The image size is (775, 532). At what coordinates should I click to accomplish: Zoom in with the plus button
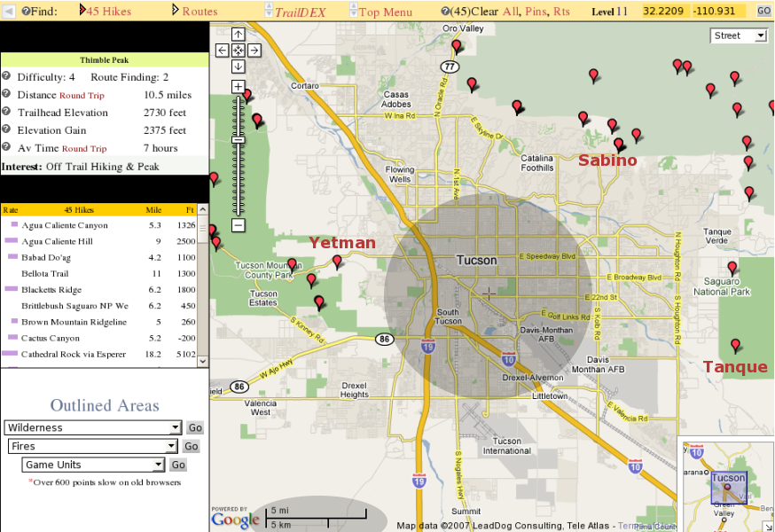(239, 87)
